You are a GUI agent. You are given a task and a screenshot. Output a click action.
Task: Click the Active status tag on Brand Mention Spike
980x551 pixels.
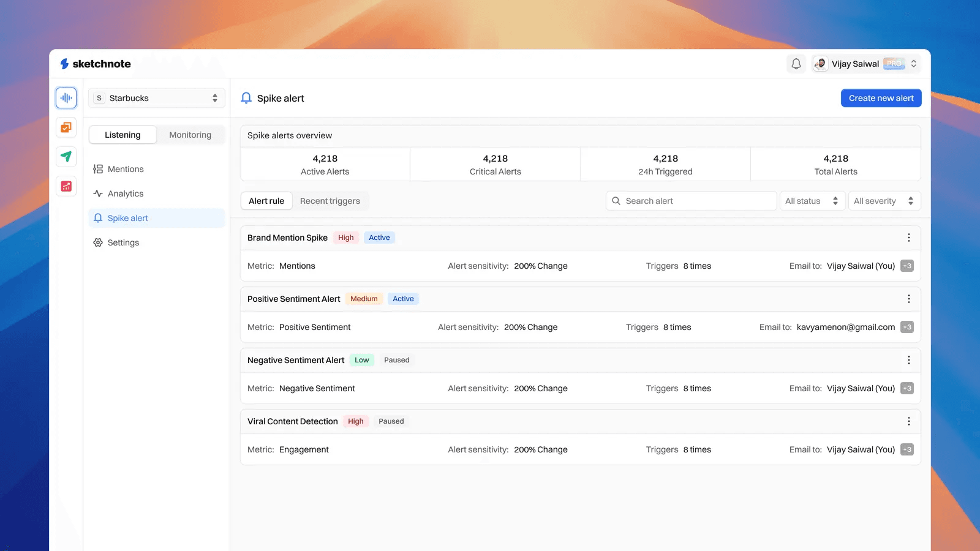(x=379, y=238)
